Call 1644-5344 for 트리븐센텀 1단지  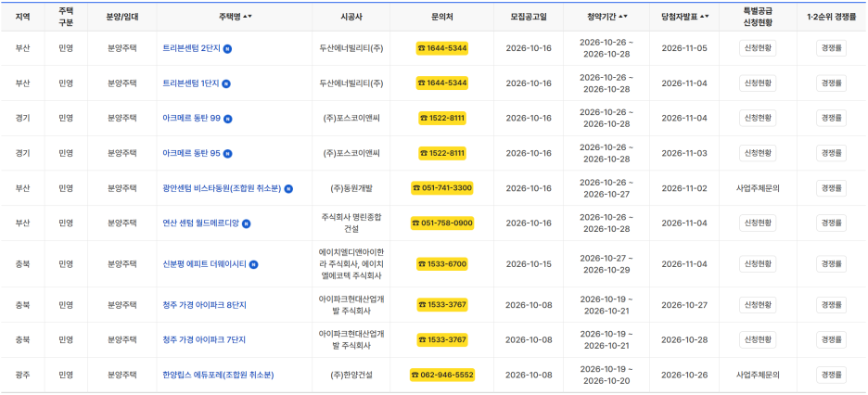coord(442,83)
